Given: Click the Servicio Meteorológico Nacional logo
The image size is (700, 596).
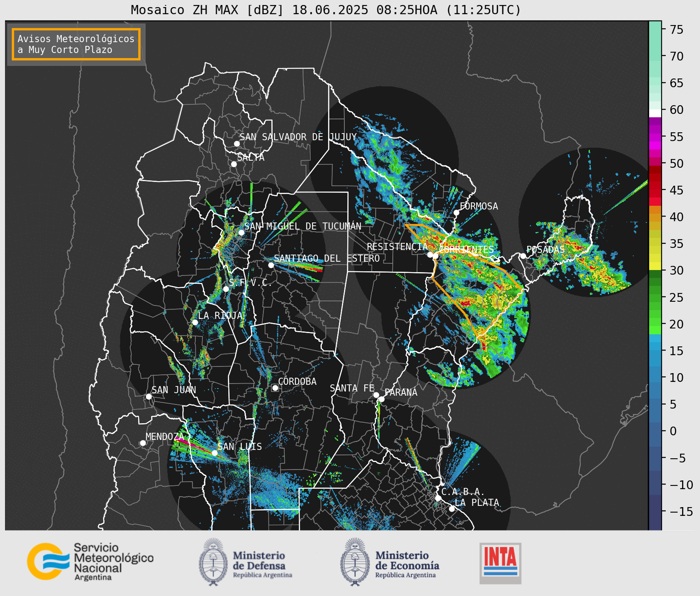Looking at the screenshot, I should click(91, 561).
